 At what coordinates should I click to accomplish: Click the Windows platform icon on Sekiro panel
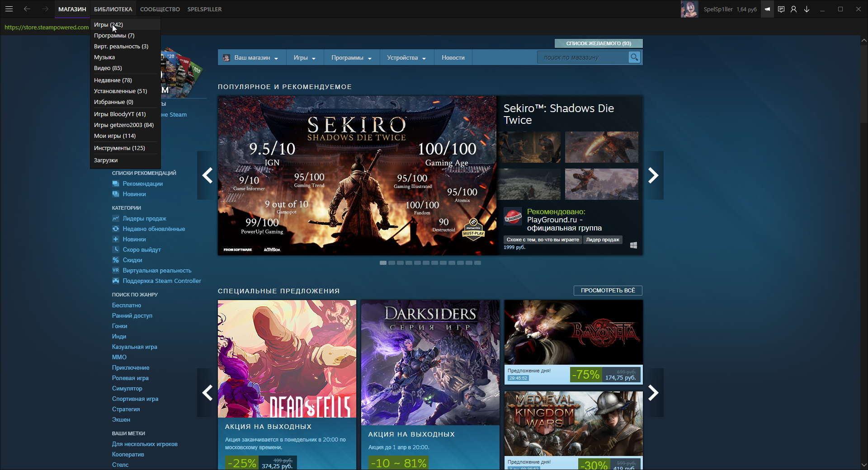point(633,245)
